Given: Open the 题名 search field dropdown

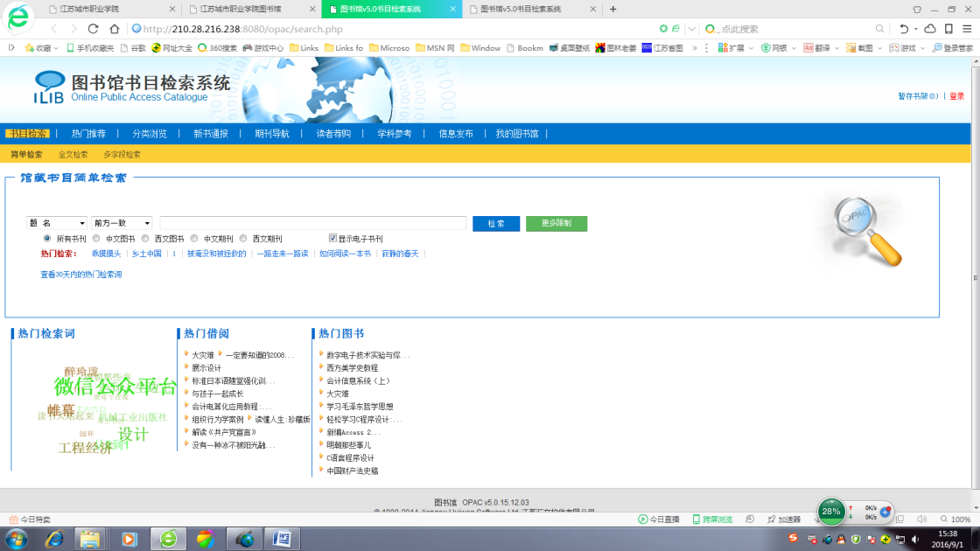Looking at the screenshot, I should 57,224.
